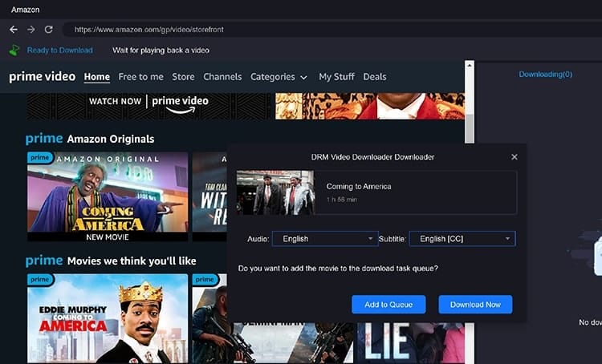Click the Watch Now prime video banner
Viewport: 602px width, 364px height.
(x=148, y=106)
